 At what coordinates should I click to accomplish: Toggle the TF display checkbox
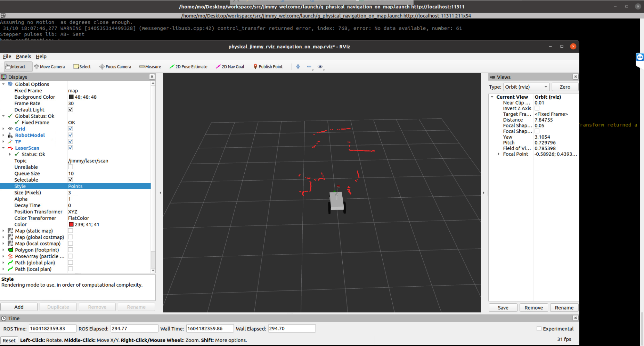coord(71,142)
